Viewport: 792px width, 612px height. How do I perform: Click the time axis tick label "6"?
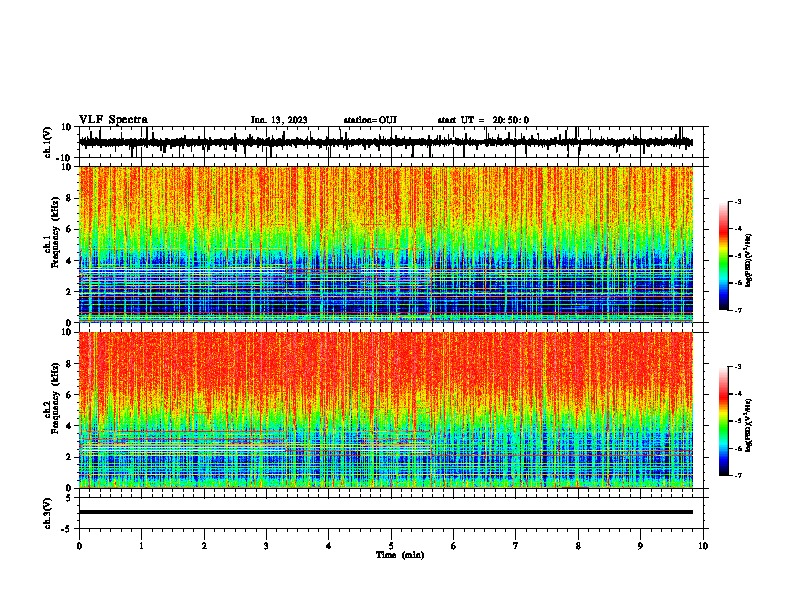click(454, 546)
